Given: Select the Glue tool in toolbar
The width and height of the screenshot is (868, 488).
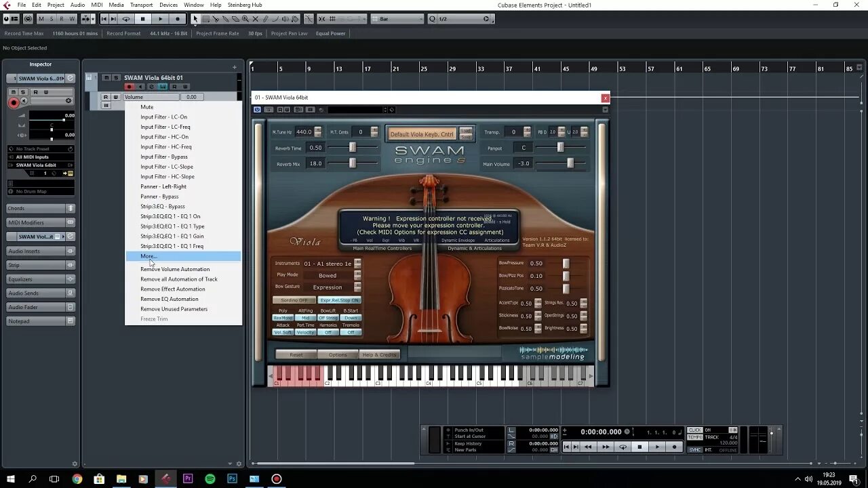Looking at the screenshot, I should 225,19.
